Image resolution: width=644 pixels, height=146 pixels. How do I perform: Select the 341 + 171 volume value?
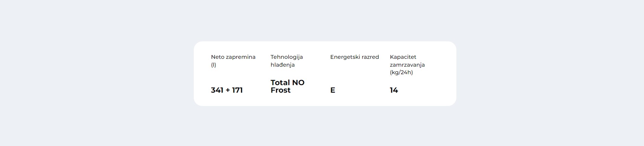coord(227,90)
